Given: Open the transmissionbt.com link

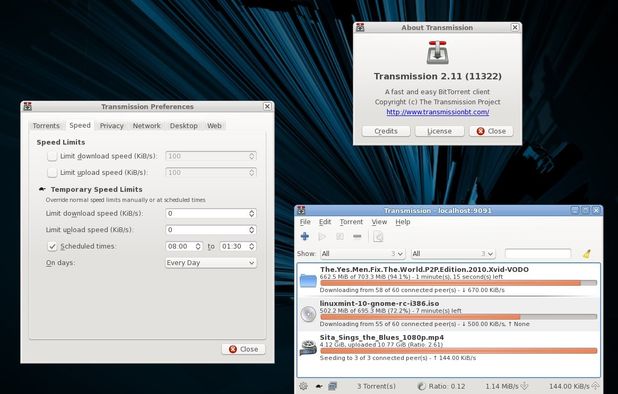Looking at the screenshot, I should [x=437, y=112].
